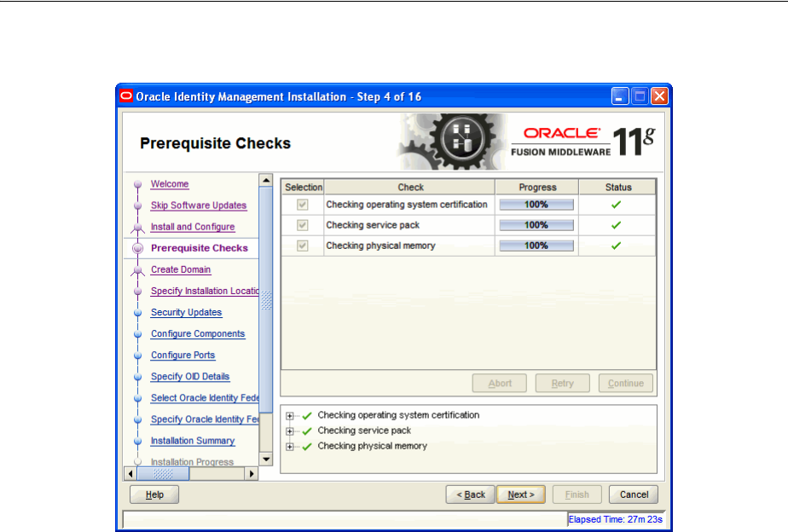Click the Install and Configure step node icon

tap(137, 228)
